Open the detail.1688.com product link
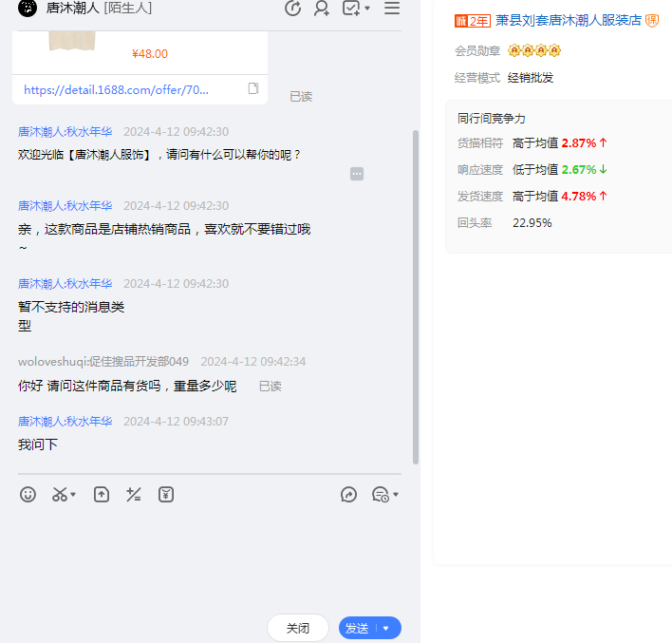The height and width of the screenshot is (643, 672). [116, 89]
